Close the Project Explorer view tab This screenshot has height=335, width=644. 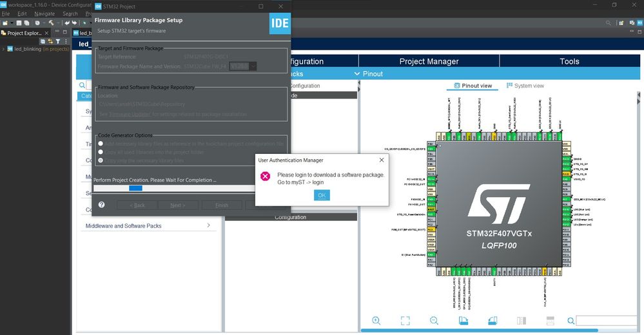46,33
